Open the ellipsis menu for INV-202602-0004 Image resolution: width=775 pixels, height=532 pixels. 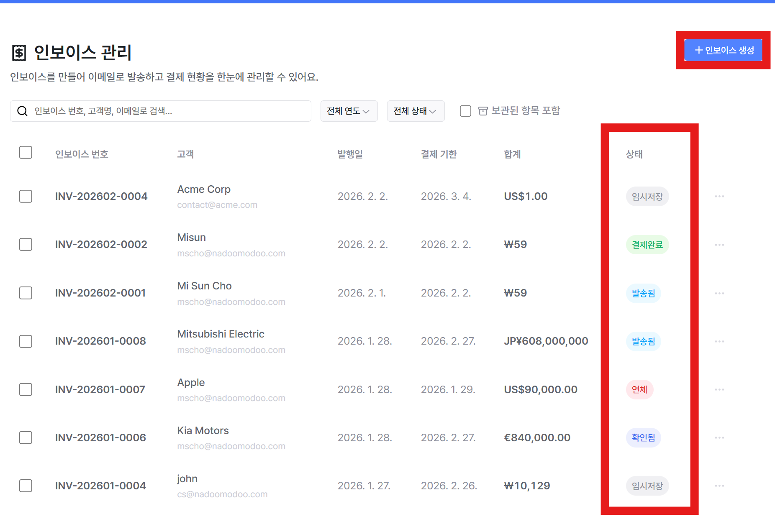point(719,196)
